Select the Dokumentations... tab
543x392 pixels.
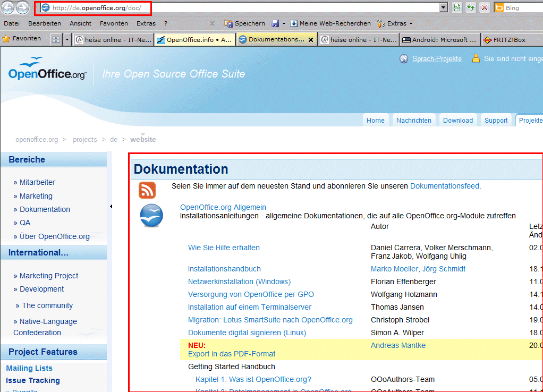pos(276,39)
